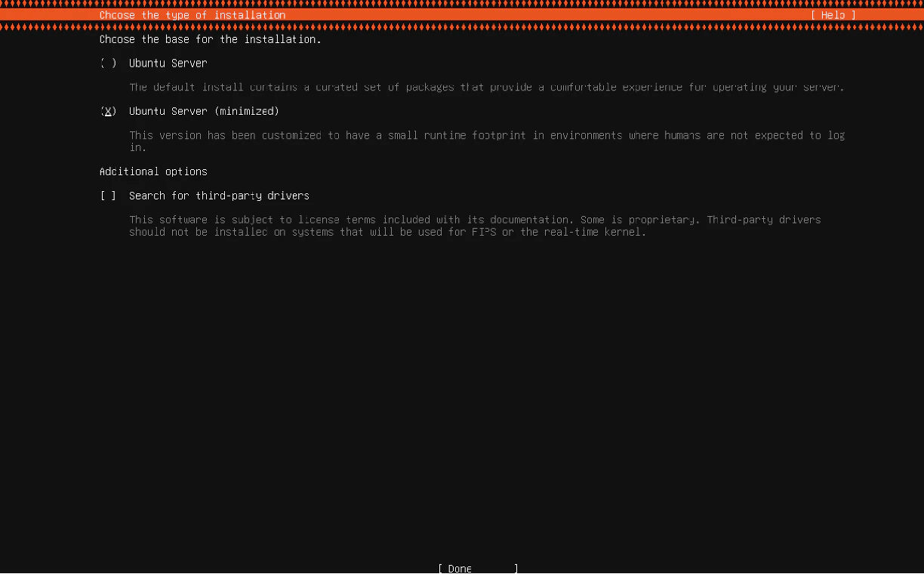
Task: Click the third-party drivers license terms description
Action: click(x=475, y=227)
